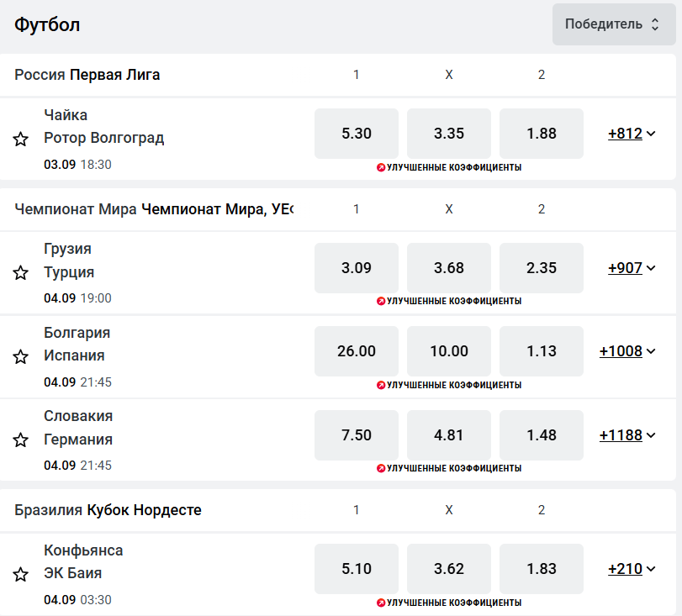Open +1188 markets for Словакия vs Германия
The image size is (682, 616).
click(627, 435)
